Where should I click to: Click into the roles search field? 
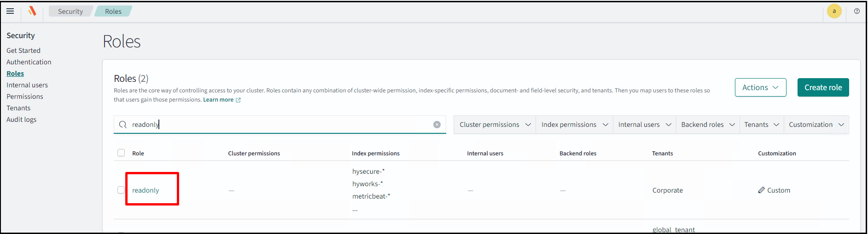pyautogui.click(x=276, y=125)
